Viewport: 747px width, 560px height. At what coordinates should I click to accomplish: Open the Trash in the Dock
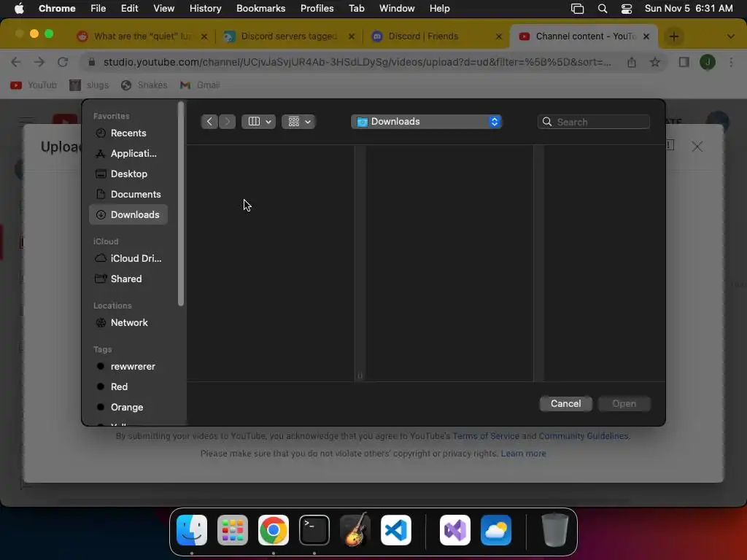(555, 531)
